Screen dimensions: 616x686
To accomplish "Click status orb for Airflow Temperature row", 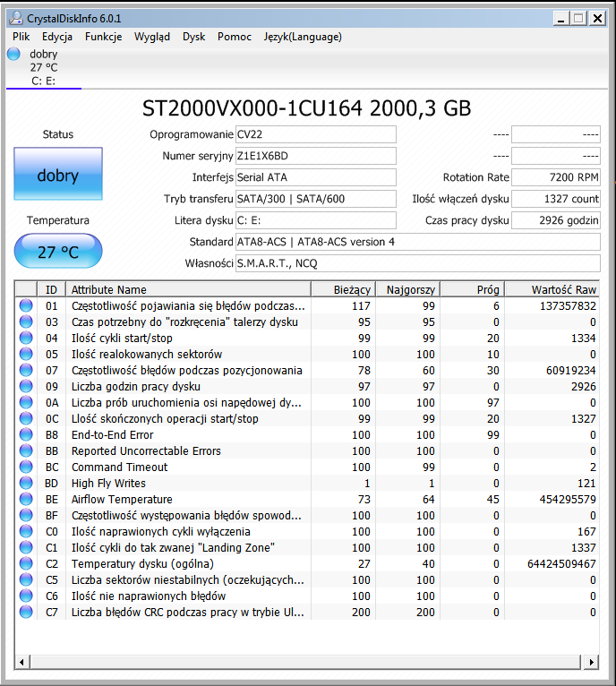I will 26,499.
